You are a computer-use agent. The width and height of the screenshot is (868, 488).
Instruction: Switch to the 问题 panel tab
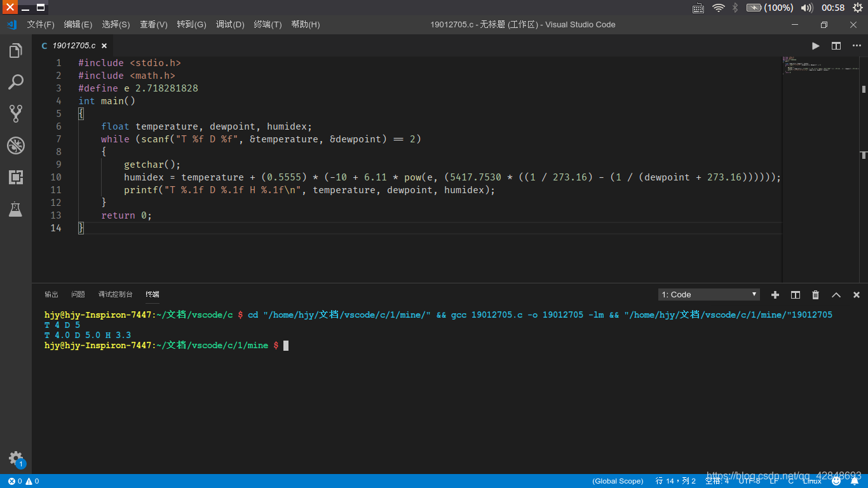pos(78,294)
